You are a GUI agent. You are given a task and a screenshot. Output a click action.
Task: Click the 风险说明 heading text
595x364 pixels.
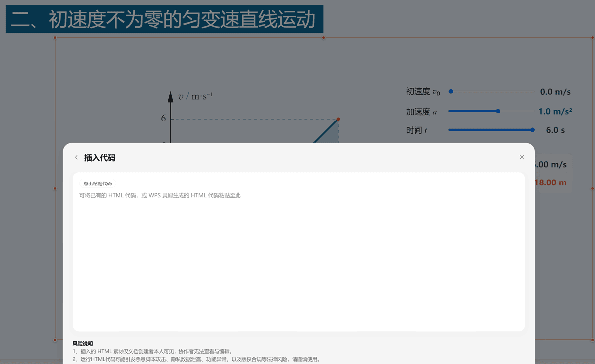tap(83, 343)
